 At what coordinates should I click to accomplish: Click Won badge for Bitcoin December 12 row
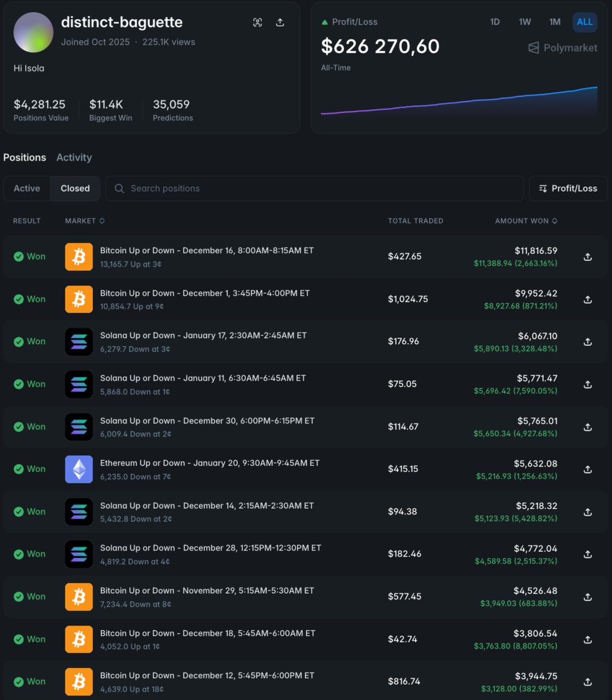(x=29, y=681)
